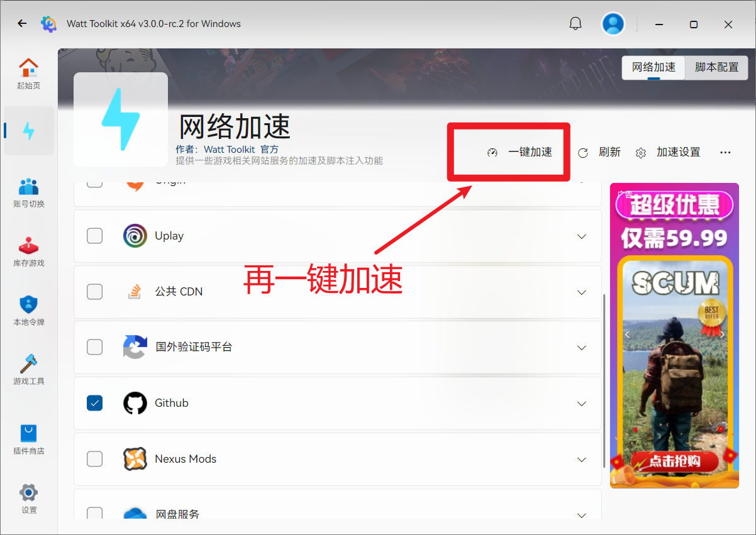Select the 网络加速 tab
The height and width of the screenshot is (535, 756).
(x=653, y=67)
